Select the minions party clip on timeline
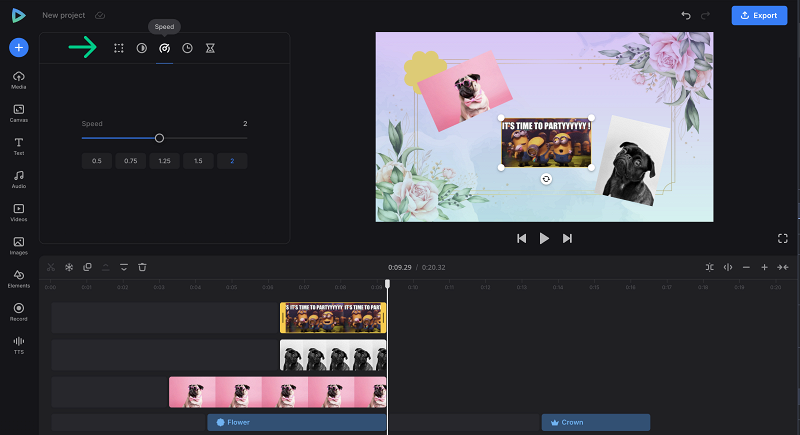This screenshot has width=800, height=435. point(333,318)
